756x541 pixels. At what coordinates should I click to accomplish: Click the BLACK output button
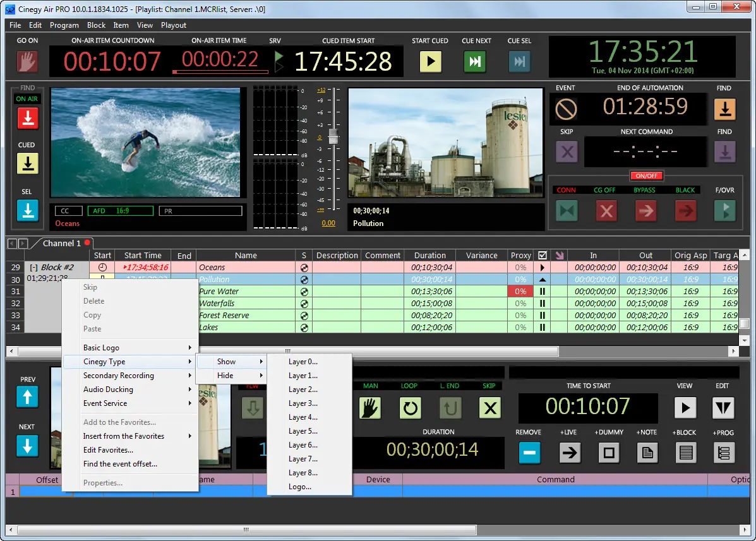tap(685, 211)
